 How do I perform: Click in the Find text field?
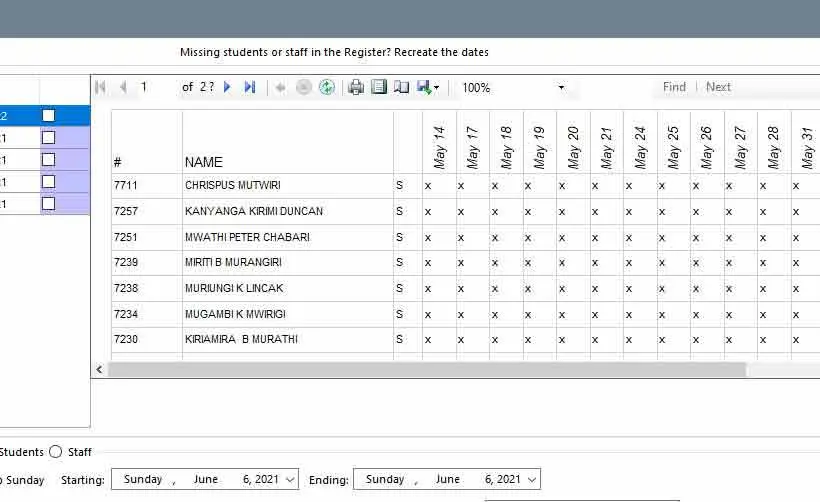click(x=617, y=87)
